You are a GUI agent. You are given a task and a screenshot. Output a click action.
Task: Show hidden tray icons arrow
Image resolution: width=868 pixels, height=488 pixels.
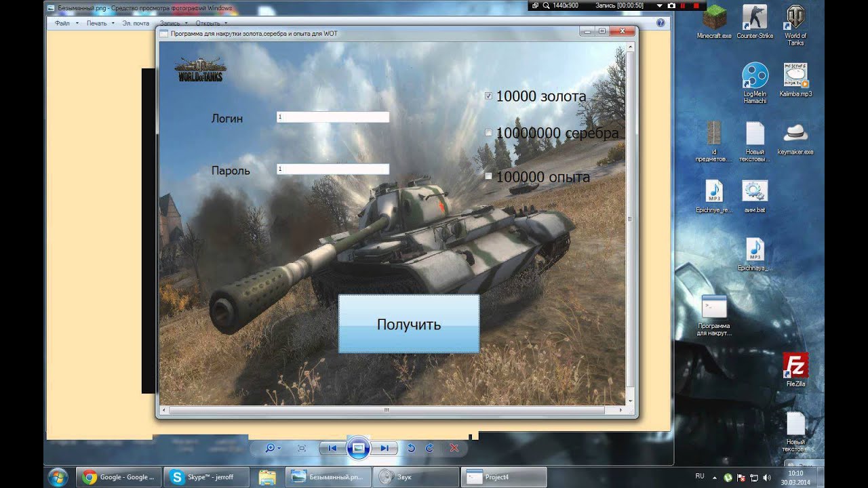click(715, 477)
